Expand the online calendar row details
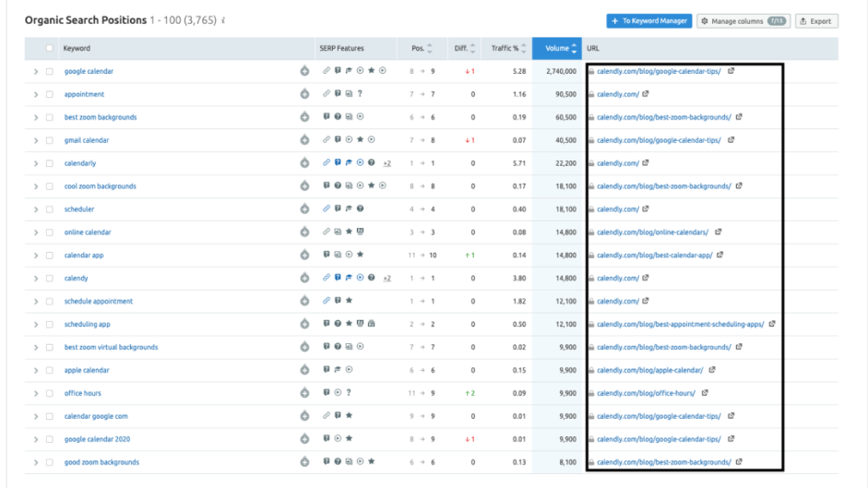 [36, 232]
